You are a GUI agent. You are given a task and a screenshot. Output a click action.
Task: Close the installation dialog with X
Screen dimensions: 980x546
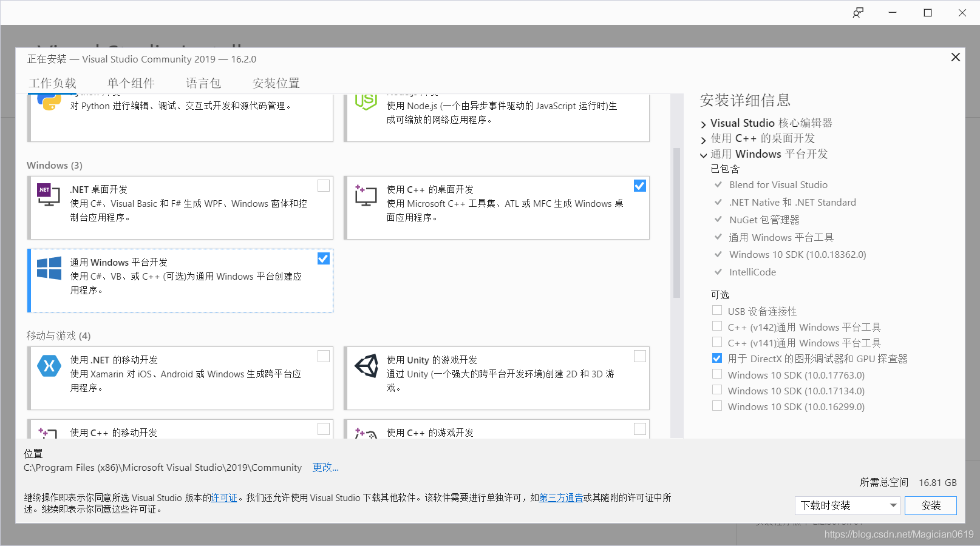click(955, 57)
